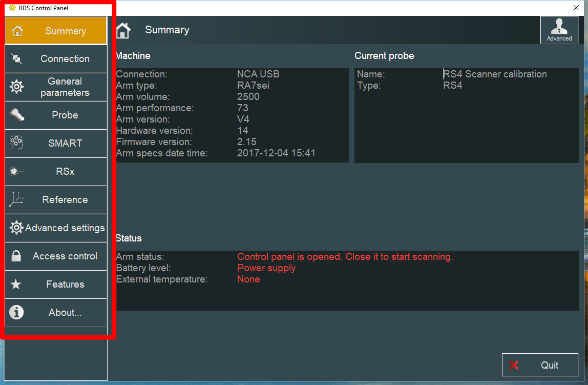Image resolution: width=588 pixels, height=385 pixels.
Task: Click the gear icon beside General parameters
Action: tap(16, 87)
